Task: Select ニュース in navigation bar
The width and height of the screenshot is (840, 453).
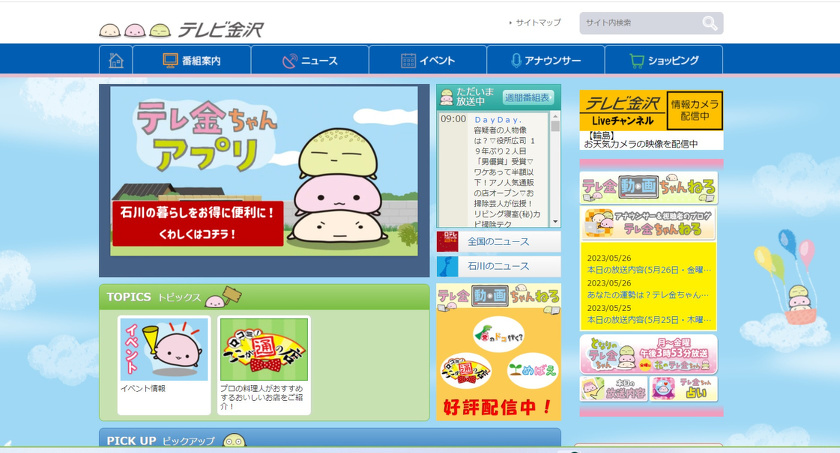Action: coord(309,60)
